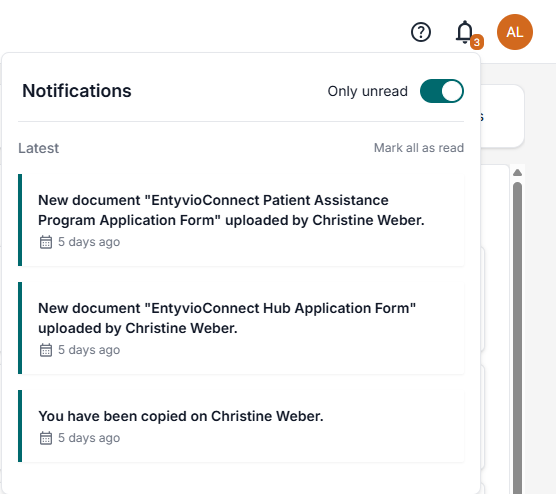Viewport: 556px width, 494px height.
Task: Click the notifications bell icon
Action: point(465,32)
